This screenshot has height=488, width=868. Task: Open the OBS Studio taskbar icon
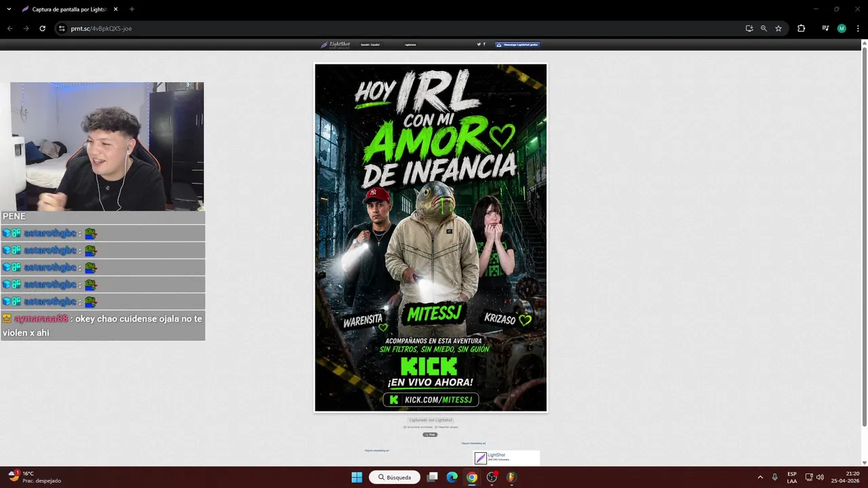[492, 477]
